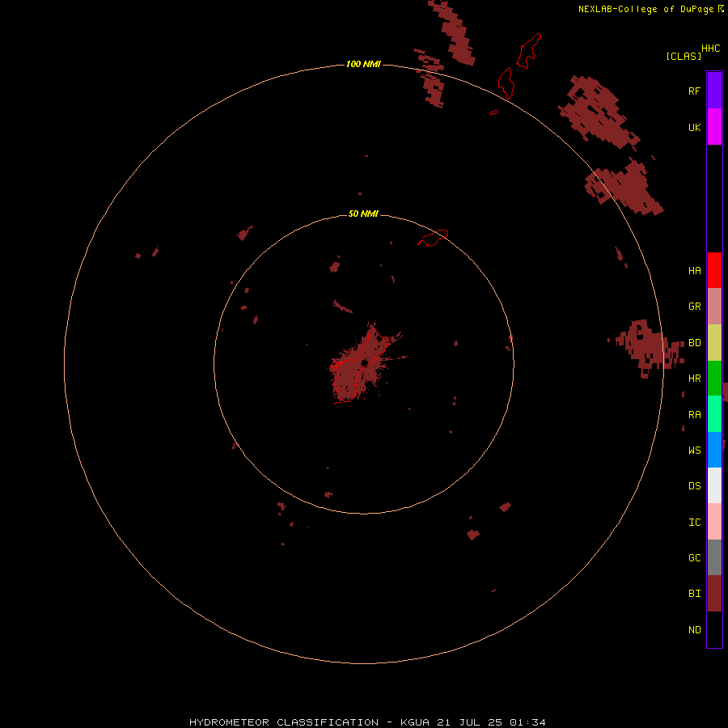Select the blue WS legend swatch
The height and width of the screenshot is (728, 728).
click(x=714, y=450)
